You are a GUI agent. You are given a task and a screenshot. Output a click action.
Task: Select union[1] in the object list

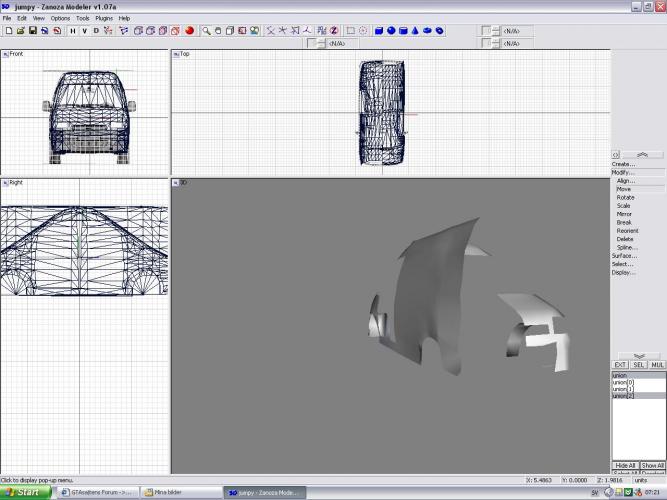pyautogui.click(x=624, y=389)
